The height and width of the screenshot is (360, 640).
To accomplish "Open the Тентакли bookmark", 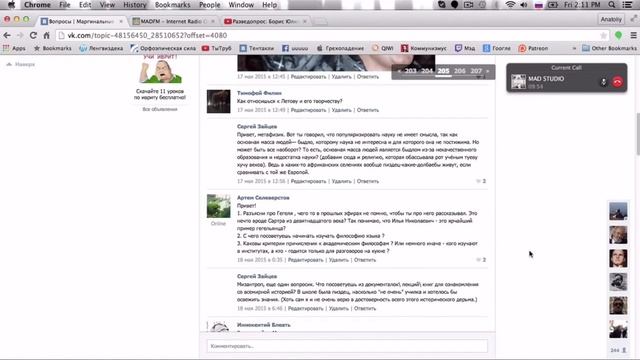I will pos(257,48).
